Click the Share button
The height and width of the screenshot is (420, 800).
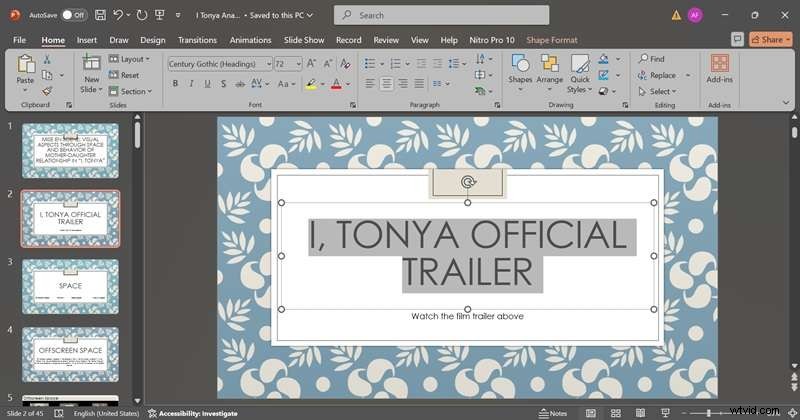[x=770, y=39]
